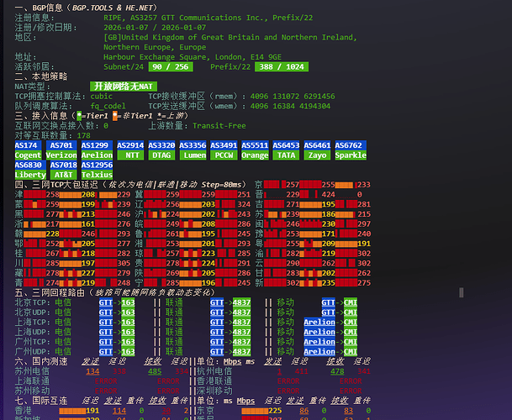The height and width of the screenshot is (420, 512).
Task: Select the AS701 Verizon badge
Action: 61,150
